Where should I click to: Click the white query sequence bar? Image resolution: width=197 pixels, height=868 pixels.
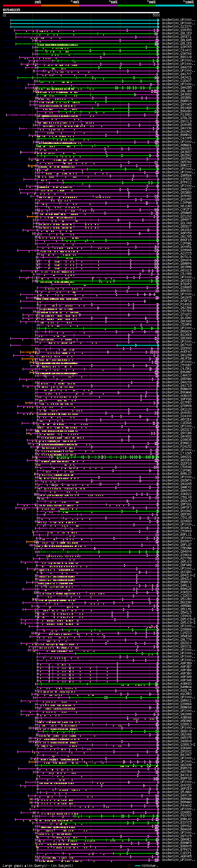tap(81, 13)
